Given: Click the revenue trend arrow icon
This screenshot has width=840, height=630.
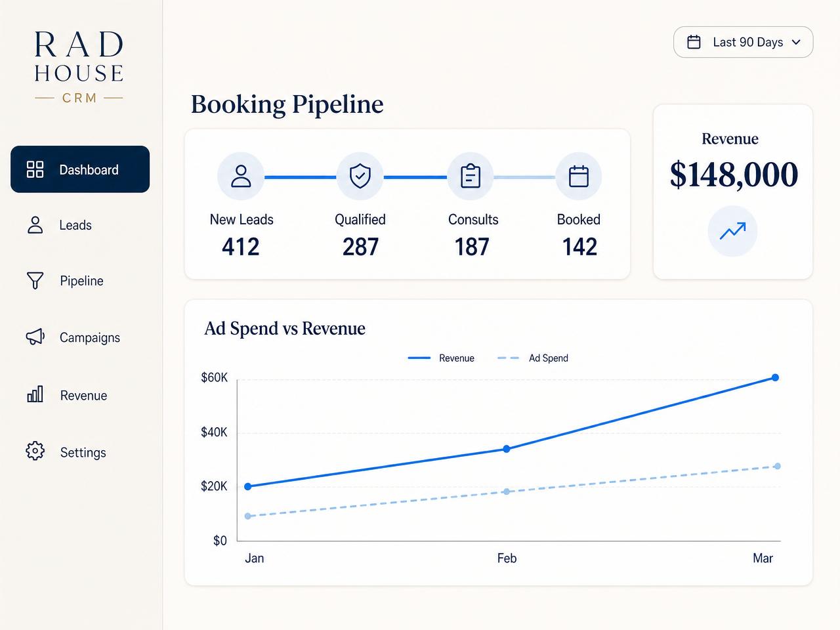Looking at the screenshot, I should coord(732,231).
